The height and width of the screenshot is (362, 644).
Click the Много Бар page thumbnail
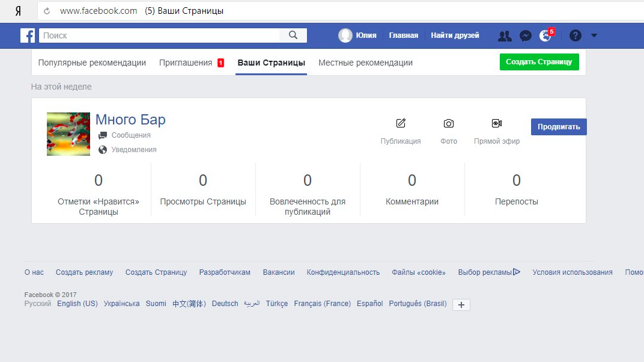click(68, 134)
